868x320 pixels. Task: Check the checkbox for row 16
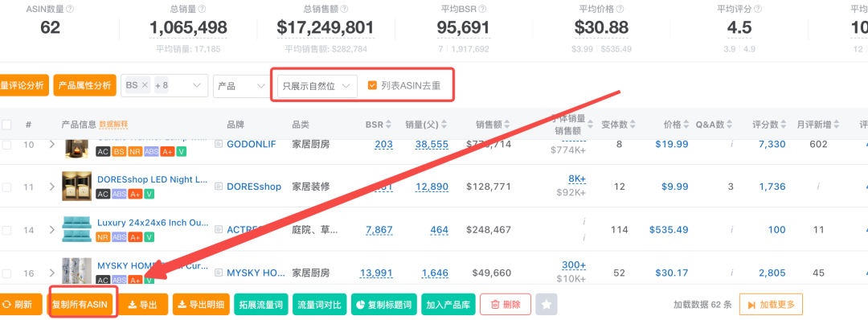[6, 273]
